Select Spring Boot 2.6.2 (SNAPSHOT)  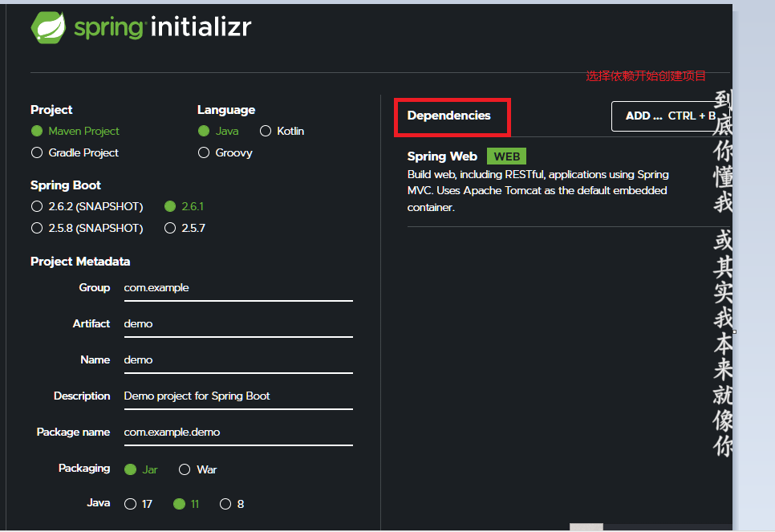tap(37, 206)
